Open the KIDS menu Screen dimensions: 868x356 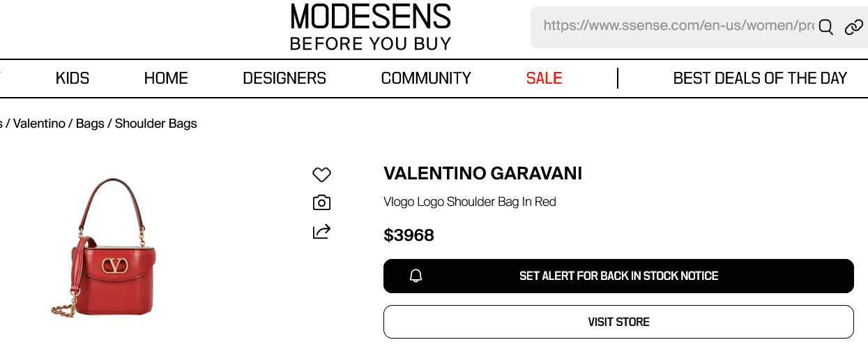click(73, 78)
